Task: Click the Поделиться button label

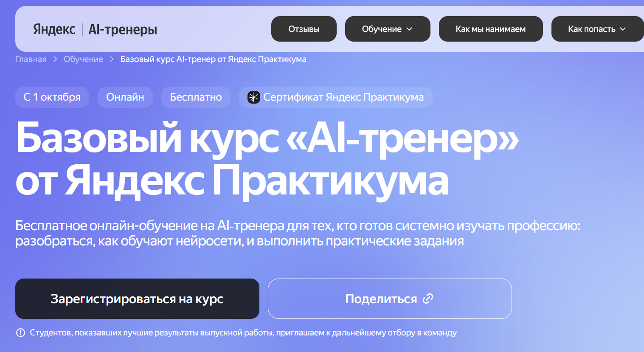Action: pos(381,299)
